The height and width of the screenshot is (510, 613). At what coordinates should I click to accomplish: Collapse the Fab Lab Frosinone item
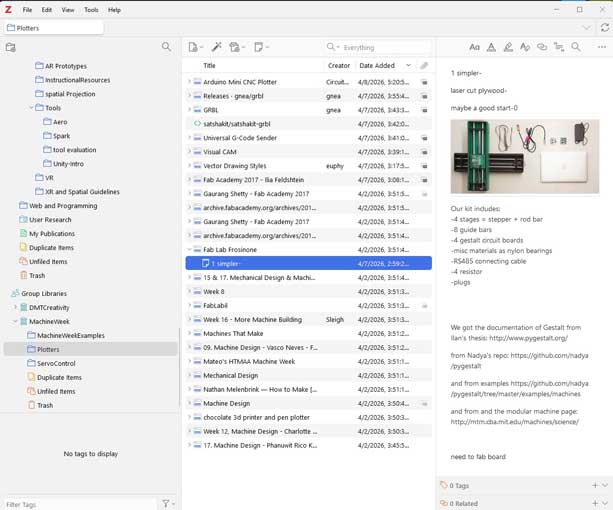coord(189,249)
